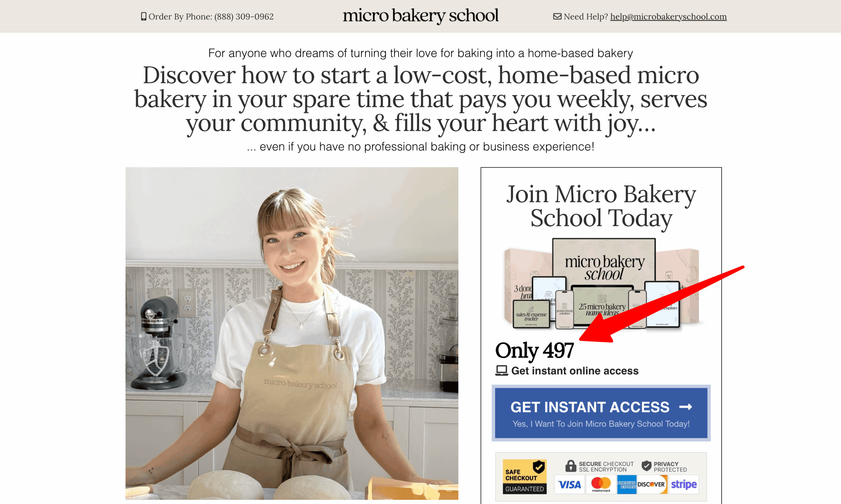The height and width of the screenshot is (504, 841).
Task: Click the micro bakery school header logo
Action: (x=420, y=16)
